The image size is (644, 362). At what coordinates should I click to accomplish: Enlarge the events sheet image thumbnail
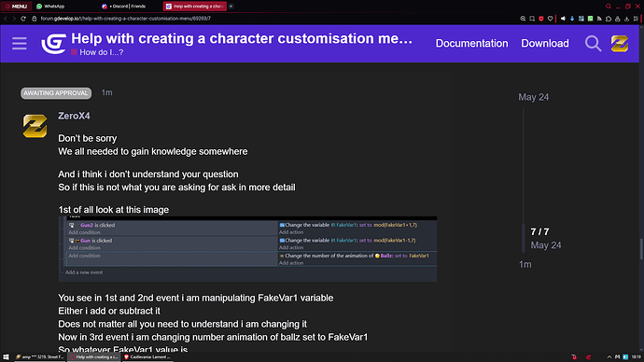click(x=247, y=249)
